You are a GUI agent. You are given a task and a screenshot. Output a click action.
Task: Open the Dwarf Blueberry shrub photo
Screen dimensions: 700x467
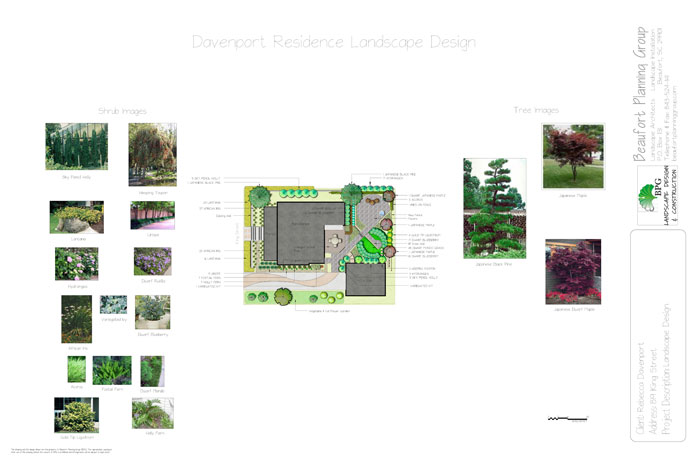click(152, 312)
